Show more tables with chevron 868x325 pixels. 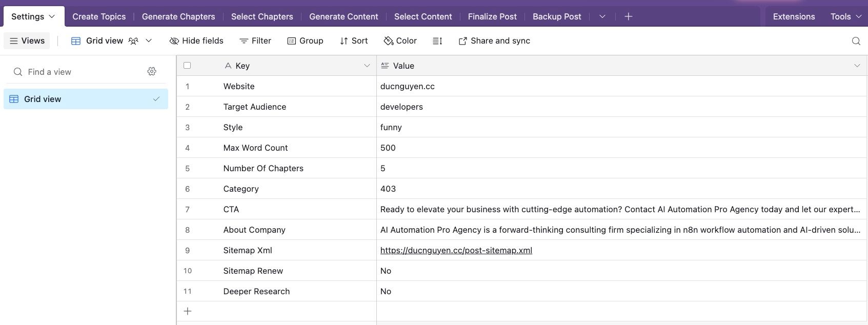coord(602,16)
